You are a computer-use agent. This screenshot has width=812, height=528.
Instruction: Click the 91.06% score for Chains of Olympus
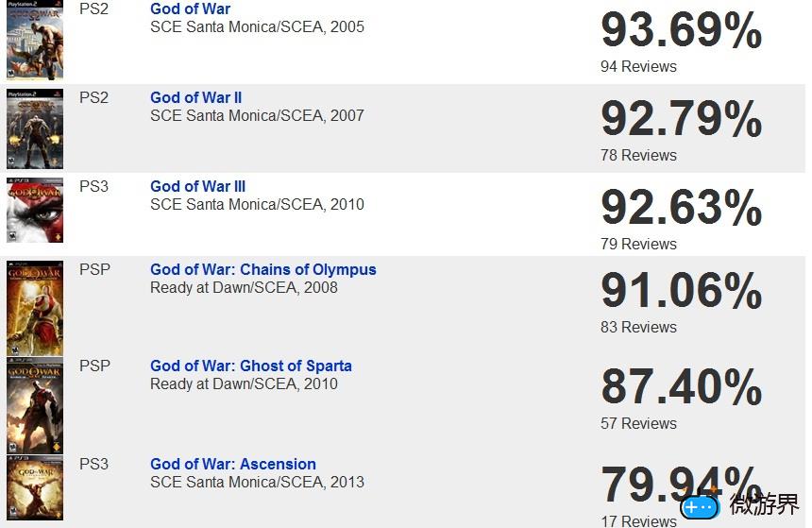coord(681,291)
